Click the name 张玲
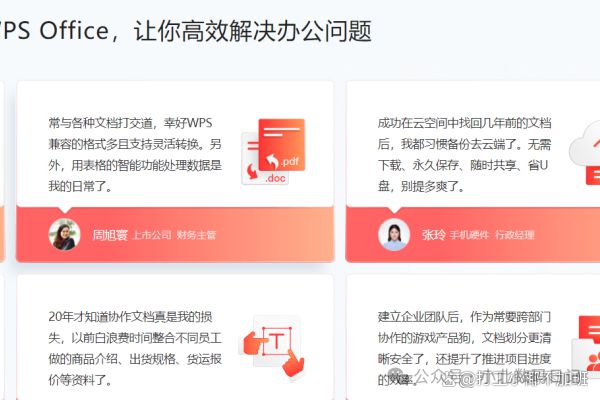Image resolution: width=600 pixels, height=400 pixels. click(434, 235)
